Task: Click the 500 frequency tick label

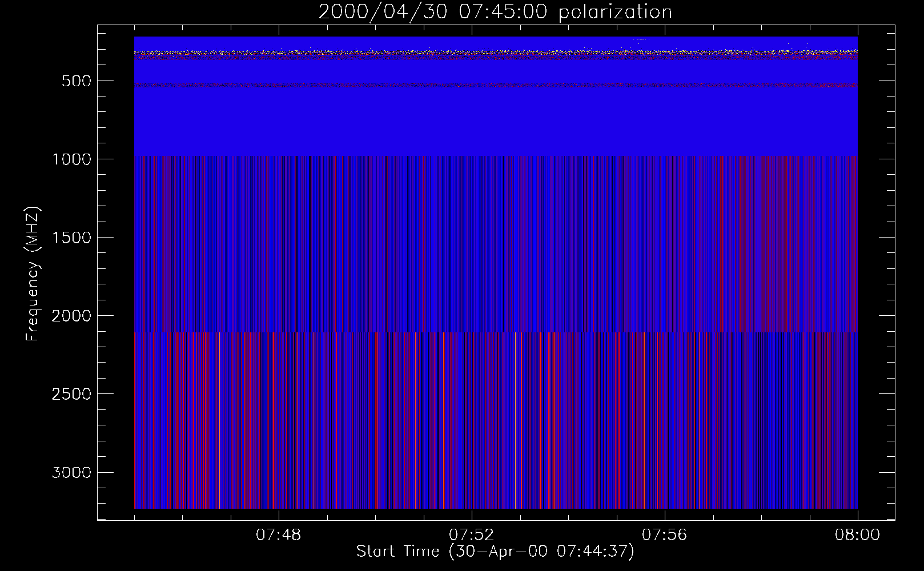Action: tap(77, 81)
